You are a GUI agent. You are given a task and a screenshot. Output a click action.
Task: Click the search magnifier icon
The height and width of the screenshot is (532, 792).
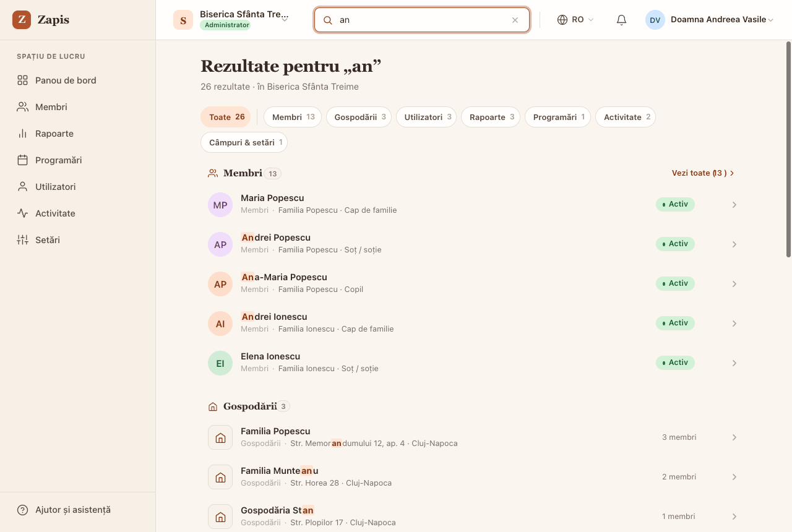click(328, 20)
